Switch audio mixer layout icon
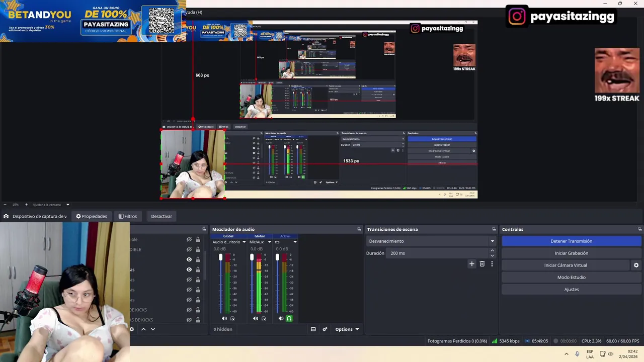This screenshot has width=644, height=362. coord(313,329)
